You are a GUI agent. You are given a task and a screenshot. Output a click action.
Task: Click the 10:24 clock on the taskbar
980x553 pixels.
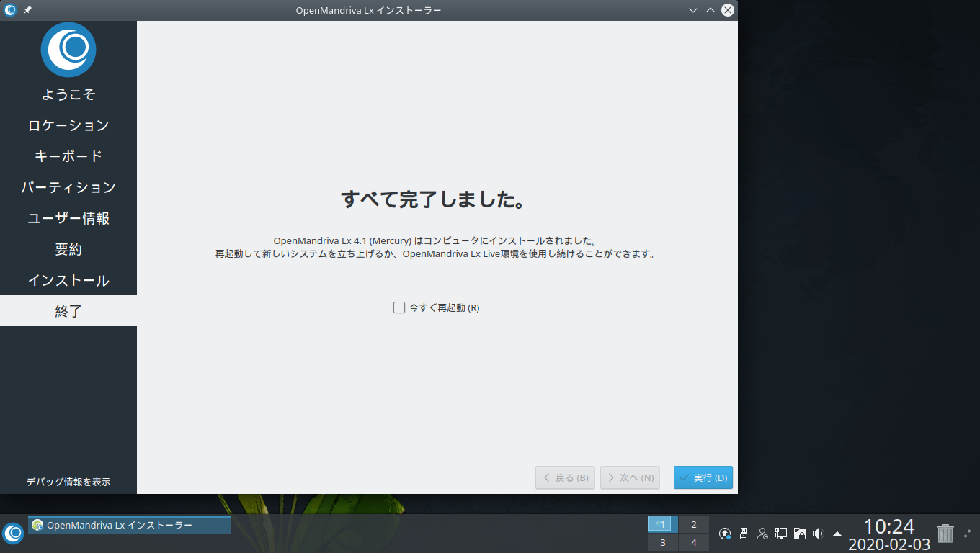889,526
